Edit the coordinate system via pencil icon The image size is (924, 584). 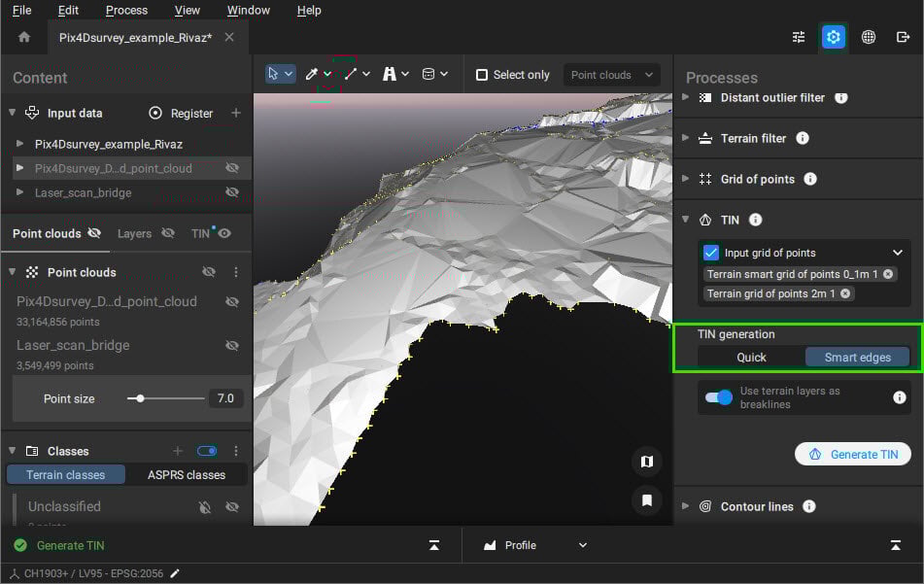(x=173, y=573)
